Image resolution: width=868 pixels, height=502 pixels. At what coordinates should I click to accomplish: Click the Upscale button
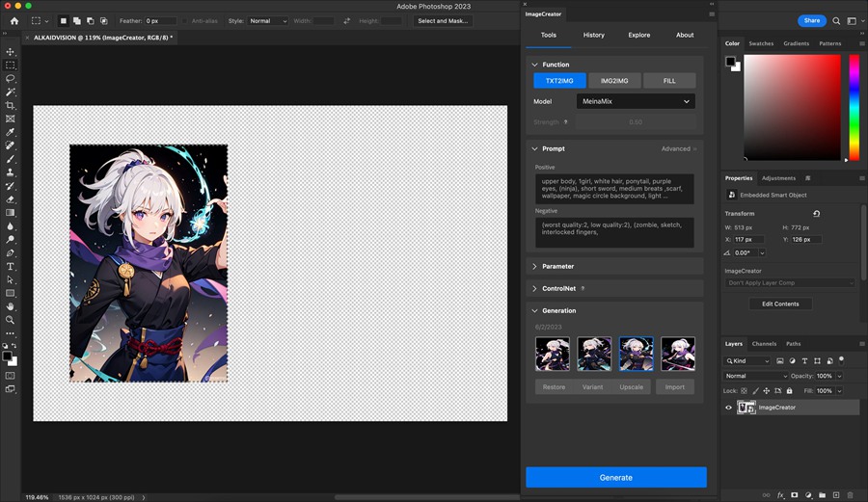pyautogui.click(x=631, y=387)
